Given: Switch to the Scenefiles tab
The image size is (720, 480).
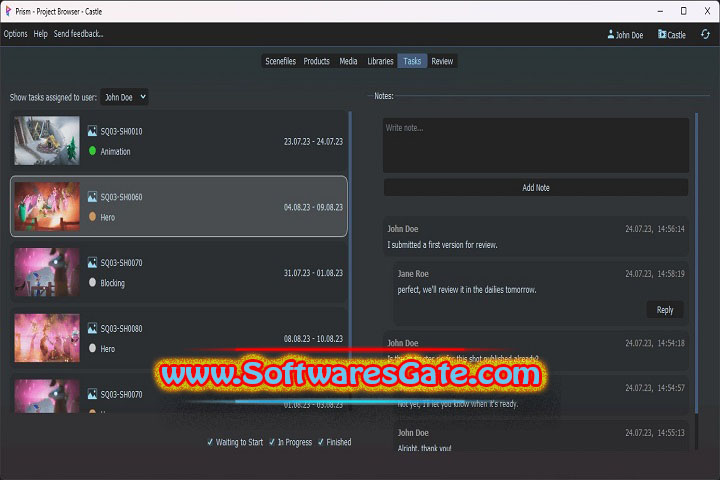Looking at the screenshot, I should pyautogui.click(x=280, y=61).
